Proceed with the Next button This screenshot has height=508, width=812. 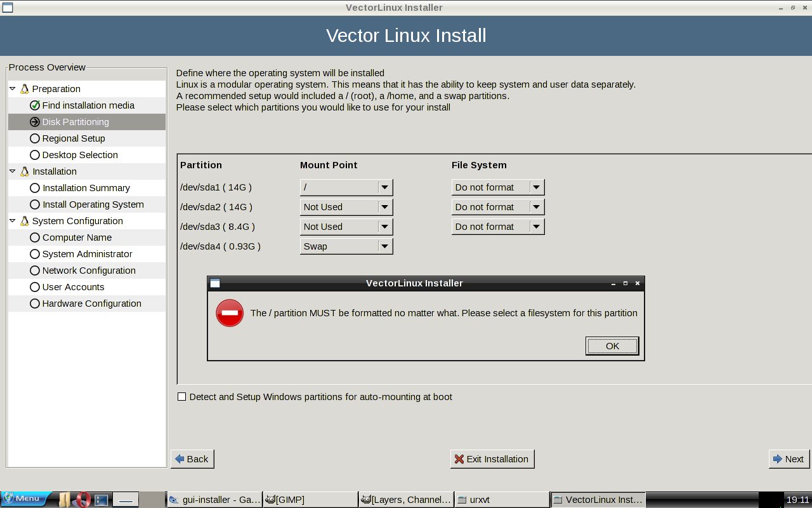pyautogui.click(x=789, y=459)
